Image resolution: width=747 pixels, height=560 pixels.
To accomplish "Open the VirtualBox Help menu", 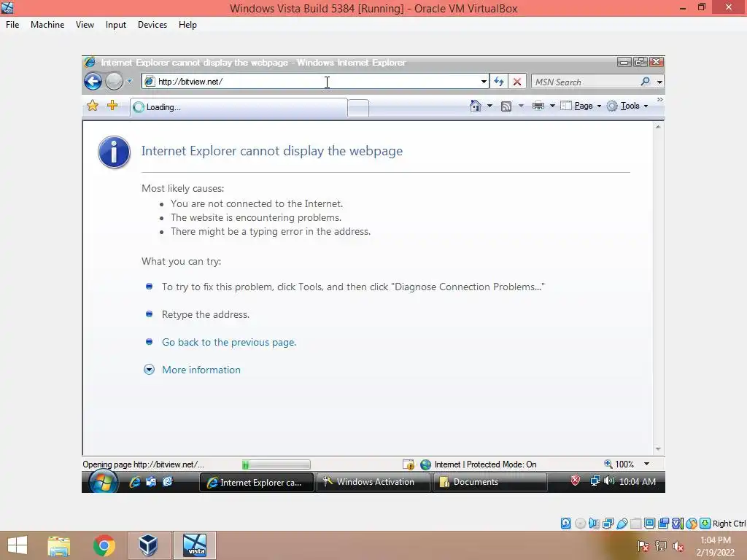I will tap(187, 25).
